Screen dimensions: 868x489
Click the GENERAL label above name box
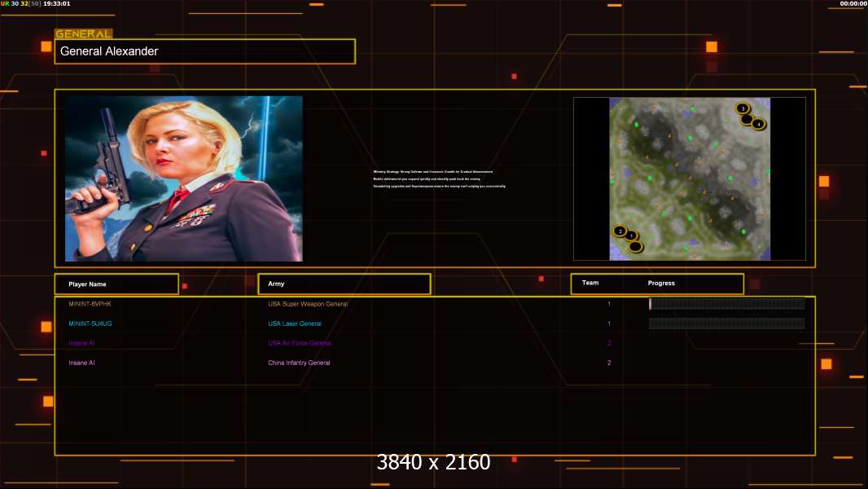pyautogui.click(x=84, y=33)
